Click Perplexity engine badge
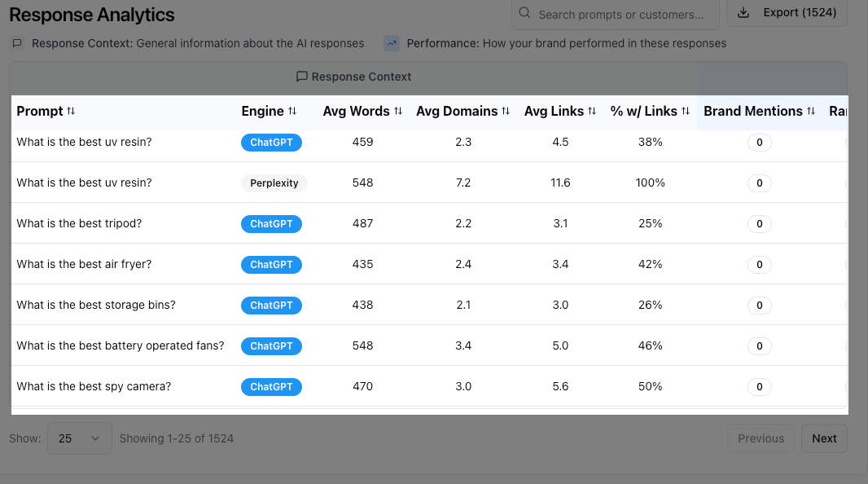Viewport: 868px width, 484px height. pos(274,183)
